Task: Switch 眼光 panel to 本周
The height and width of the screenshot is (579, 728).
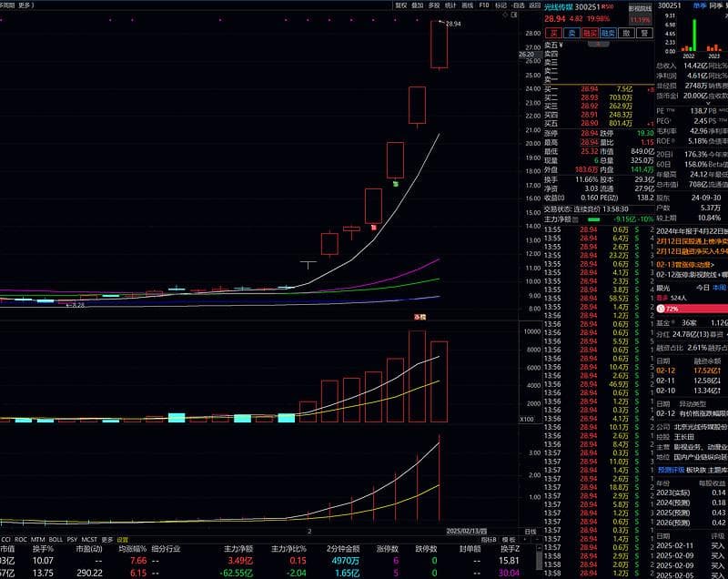Action: (x=720, y=288)
